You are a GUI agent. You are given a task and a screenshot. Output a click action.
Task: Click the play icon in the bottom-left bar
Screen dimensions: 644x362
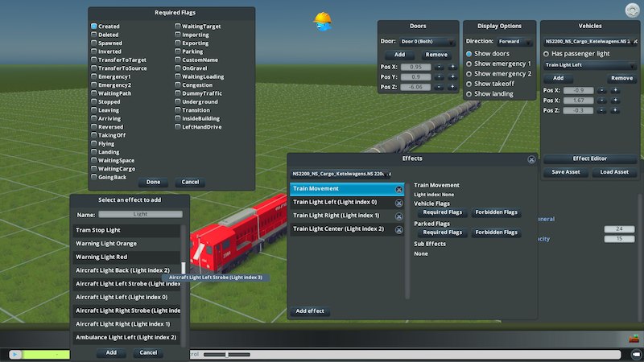coord(14,354)
